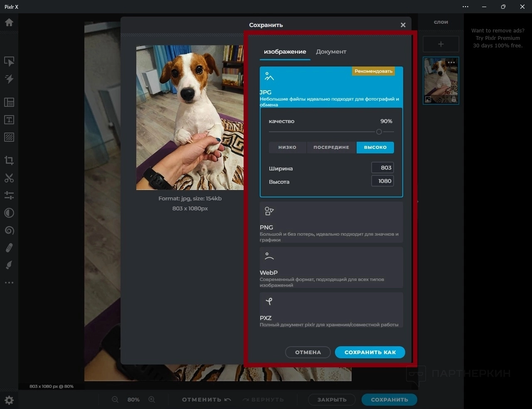This screenshot has height=409, width=532.
Task: Show more tools in left sidebar
Action: (9, 283)
